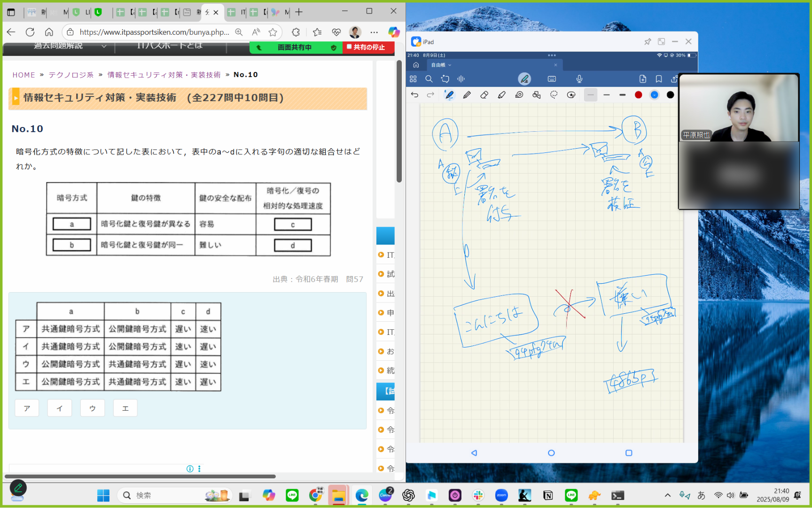The width and height of the screenshot is (812, 508).
Task: Toggle the handwriting pen mode button
Action: coord(524,79)
